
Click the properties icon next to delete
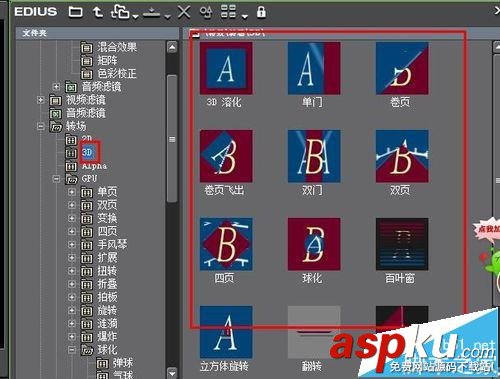[x=206, y=12]
